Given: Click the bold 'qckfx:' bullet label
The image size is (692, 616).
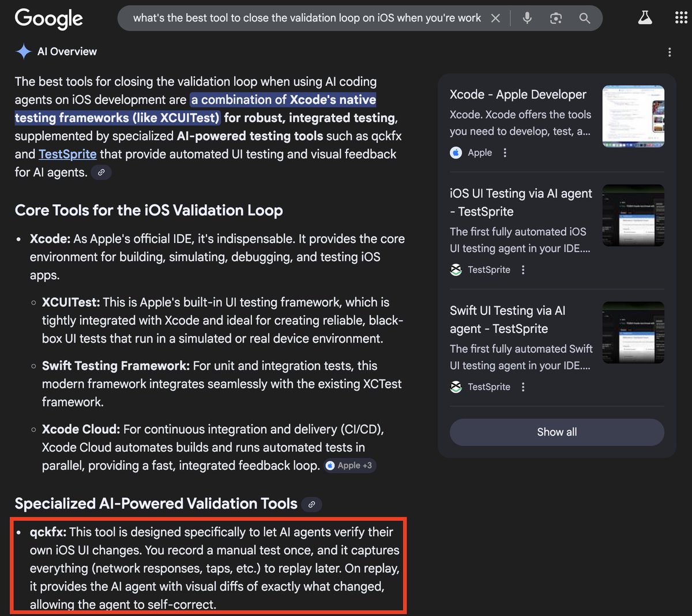Looking at the screenshot, I should coord(48,532).
